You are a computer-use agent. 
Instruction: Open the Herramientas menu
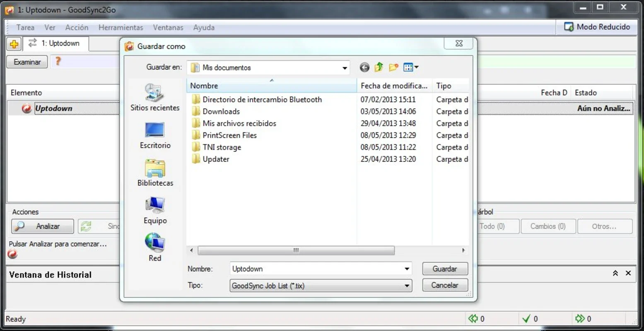[x=121, y=27]
